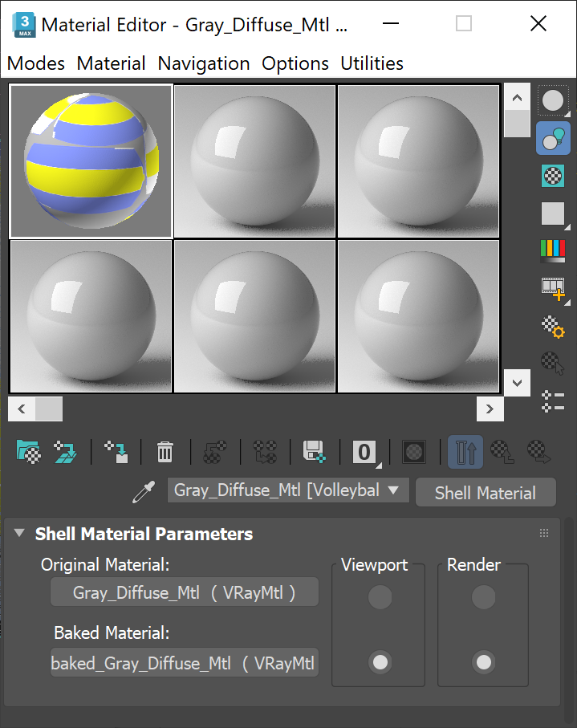This screenshot has height=728, width=577.
Task: Click the baked_Gray_Diffuse_Mtl baked material button
Action: pyautogui.click(x=185, y=662)
